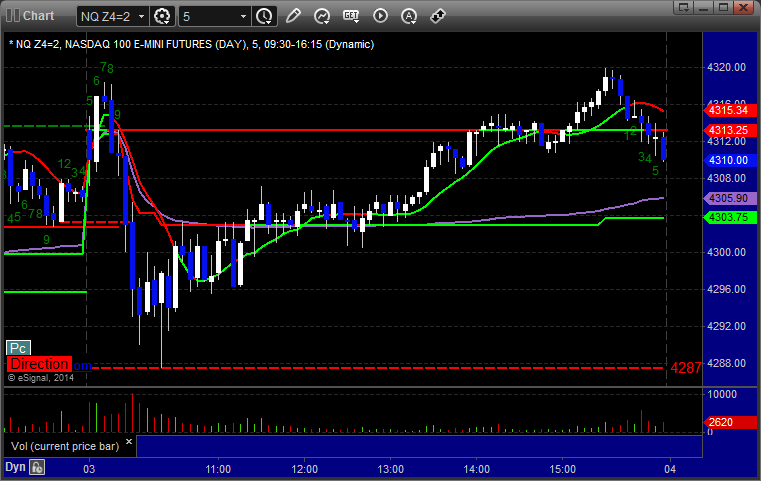Click the 11:00 time axis label
Viewport: 761px width, 481px height.
pos(218,469)
